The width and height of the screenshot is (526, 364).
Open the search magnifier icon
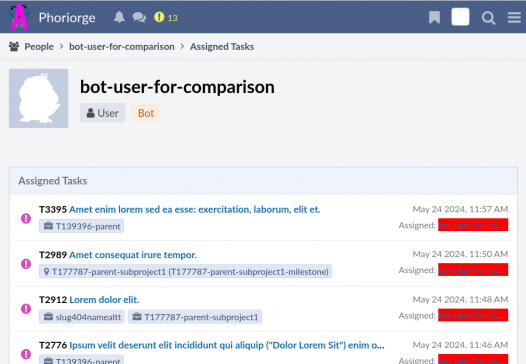pyautogui.click(x=488, y=17)
